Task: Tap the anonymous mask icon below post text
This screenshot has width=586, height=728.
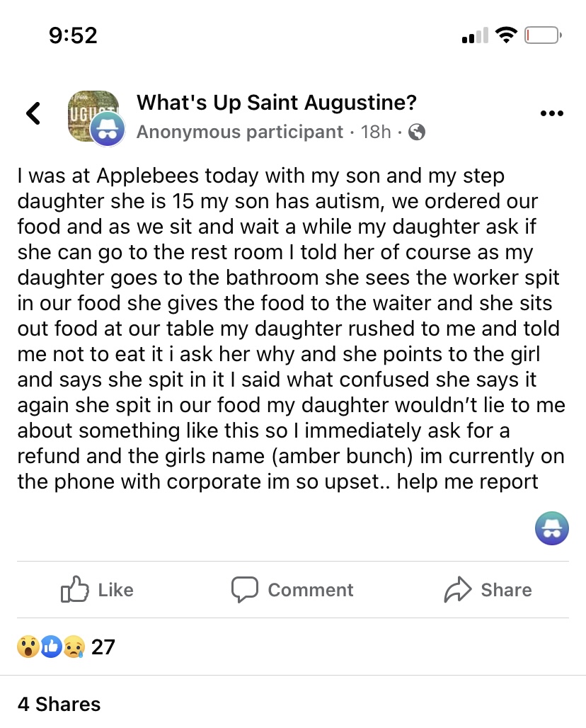Action: [x=551, y=528]
